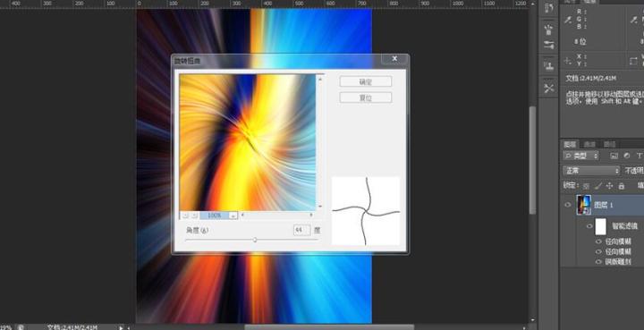Edit the angle degree input field
This screenshot has height=330, width=644.
point(302,230)
